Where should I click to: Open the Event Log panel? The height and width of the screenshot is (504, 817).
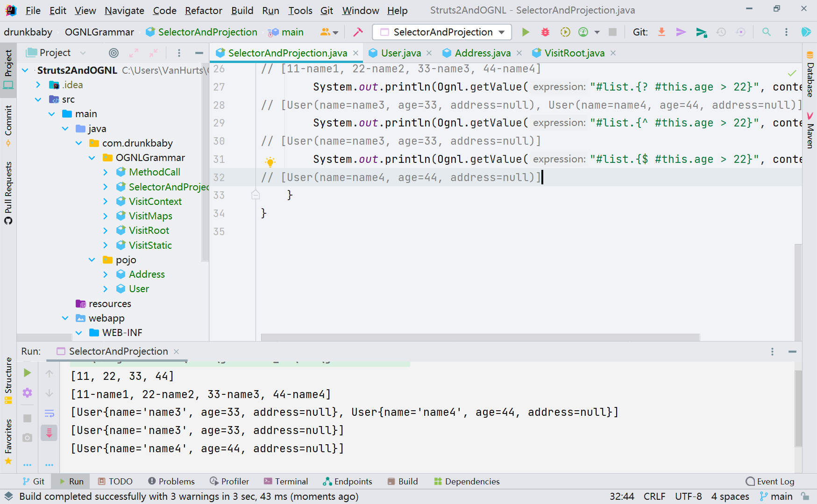coord(770,481)
